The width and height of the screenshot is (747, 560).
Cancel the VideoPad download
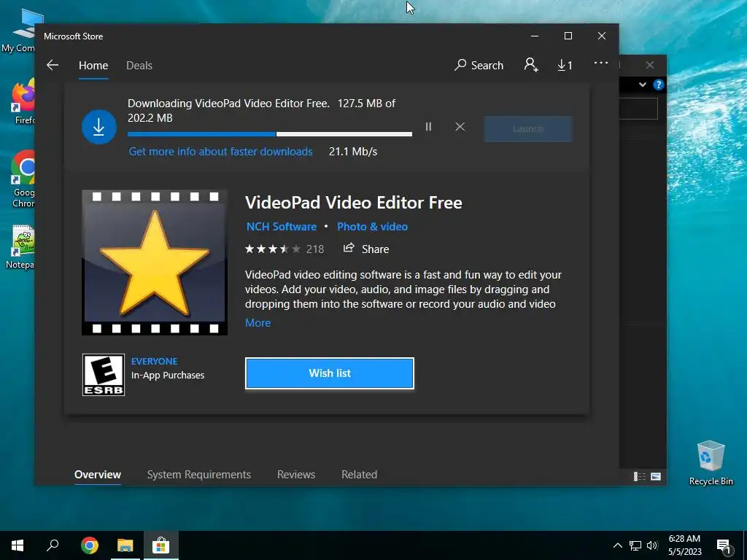click(460, 127)
